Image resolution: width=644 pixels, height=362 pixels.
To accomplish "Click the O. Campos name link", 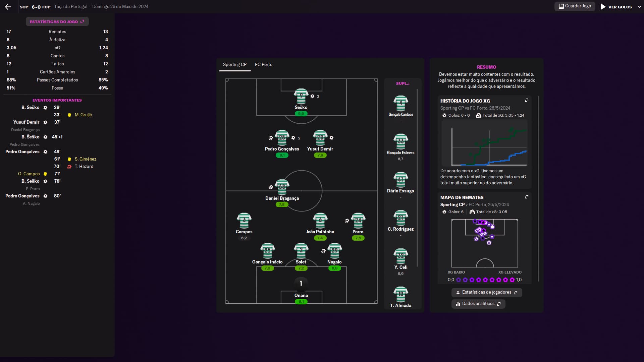I will (29, 174).
